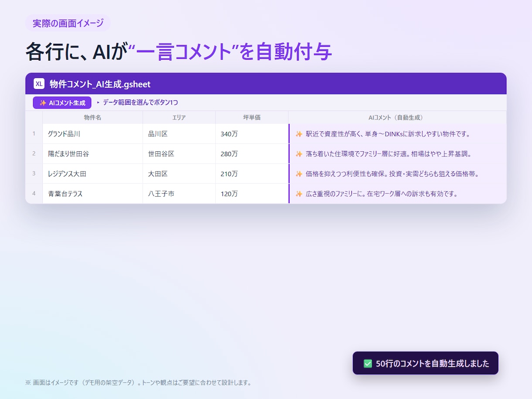Click the XL file icon in title bar

(x=39, y=84)
